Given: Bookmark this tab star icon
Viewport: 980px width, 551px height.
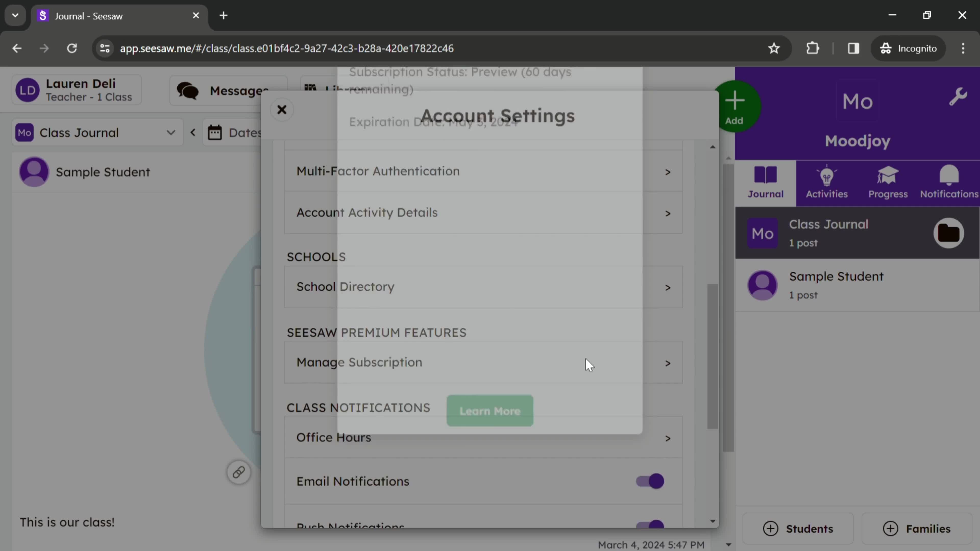Looking at the screenshot, I should pos(774,48).
